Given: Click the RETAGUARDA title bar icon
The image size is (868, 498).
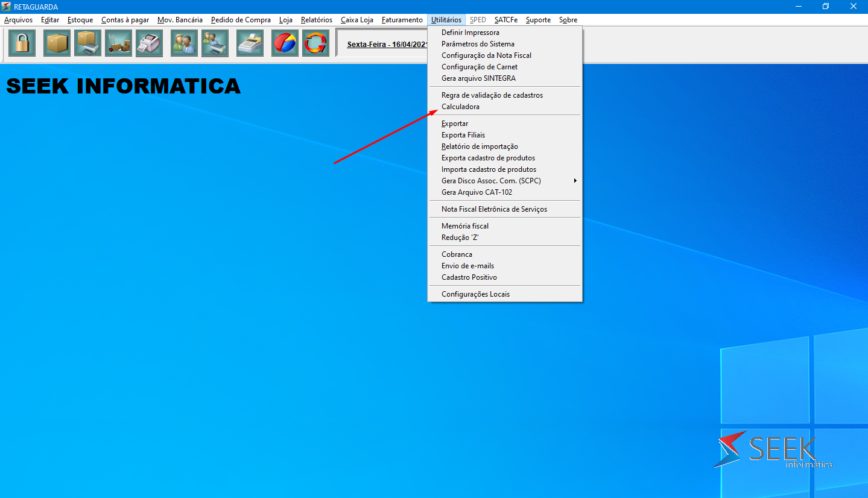Looking at the screenshot, I should pos(6,6).
